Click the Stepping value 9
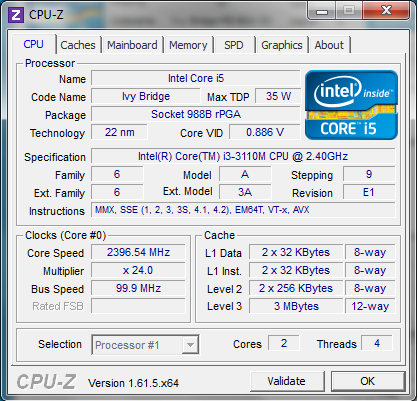 [369, 174]
